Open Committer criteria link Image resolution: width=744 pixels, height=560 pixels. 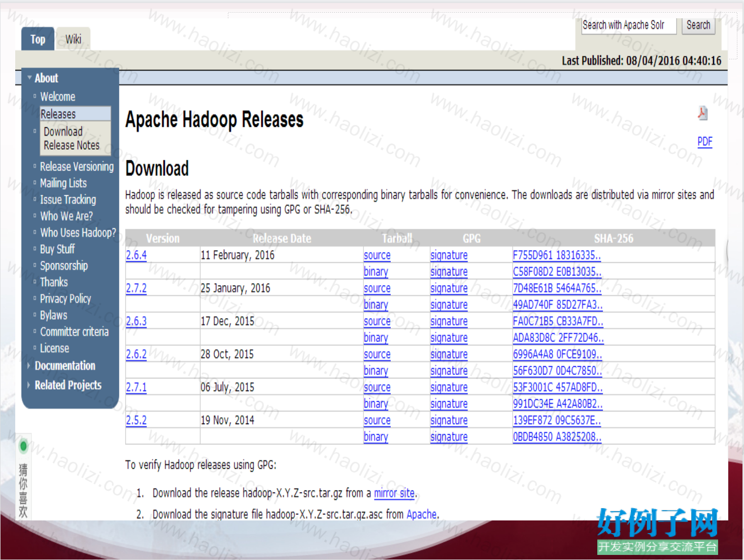pyautogui.click(x=75, y=332)
